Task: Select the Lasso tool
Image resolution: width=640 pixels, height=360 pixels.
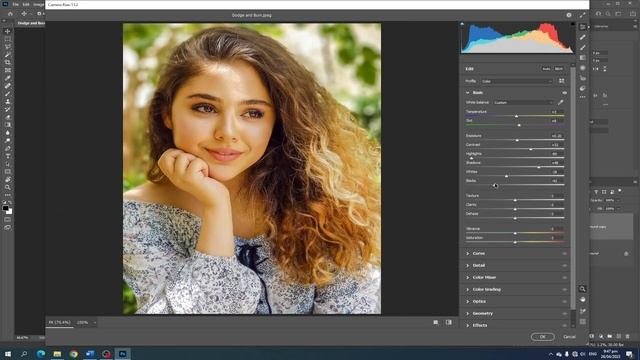Action: pos(7,47)
